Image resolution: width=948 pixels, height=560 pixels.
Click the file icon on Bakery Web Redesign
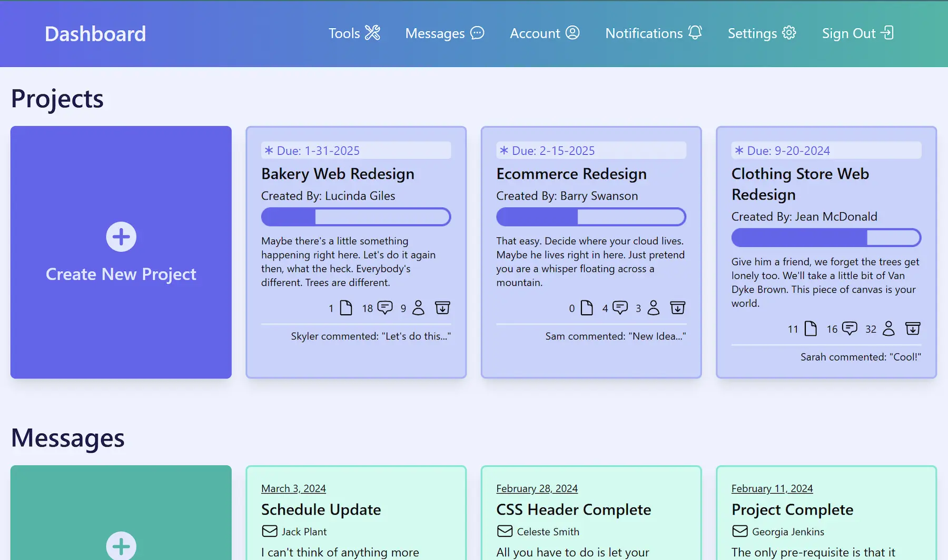347,308
